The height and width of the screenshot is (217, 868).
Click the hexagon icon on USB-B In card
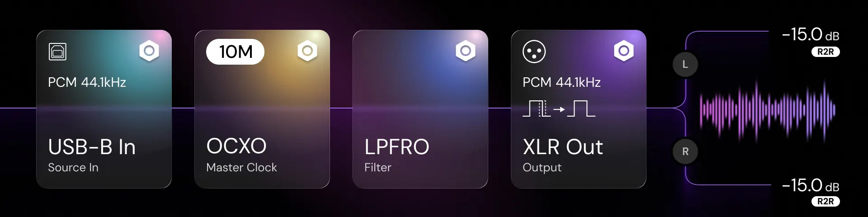(149, 51)
